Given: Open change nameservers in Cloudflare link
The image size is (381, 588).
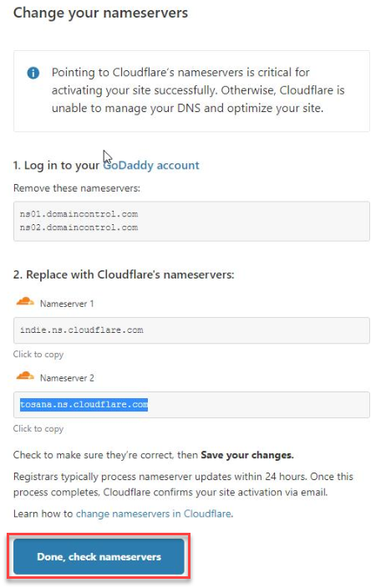Looking at the screenshot, I should [x=154, y=514].
